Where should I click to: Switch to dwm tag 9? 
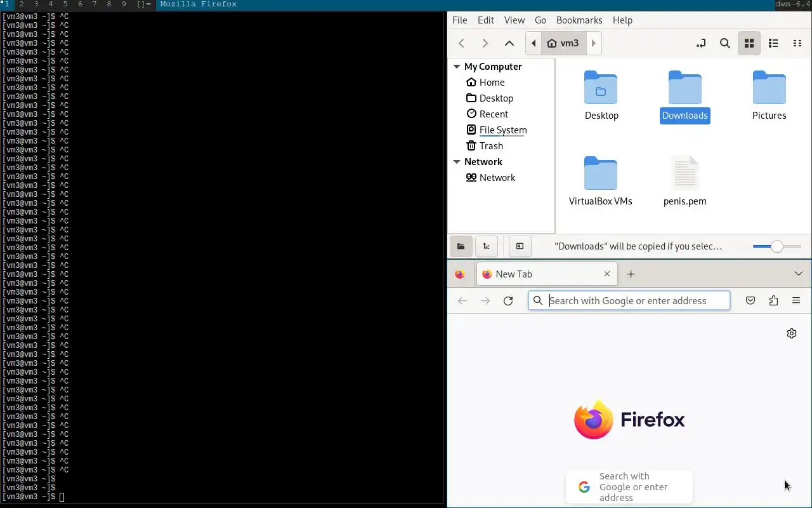[x=124, y=4]
